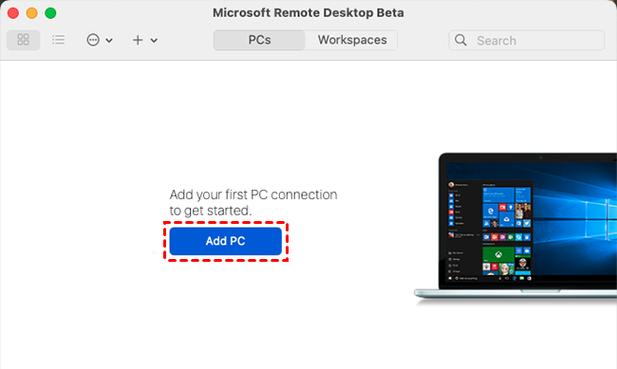Click the blue Add PC button
This screenshot has width=617, height=369.
click(x=225, y=241)
